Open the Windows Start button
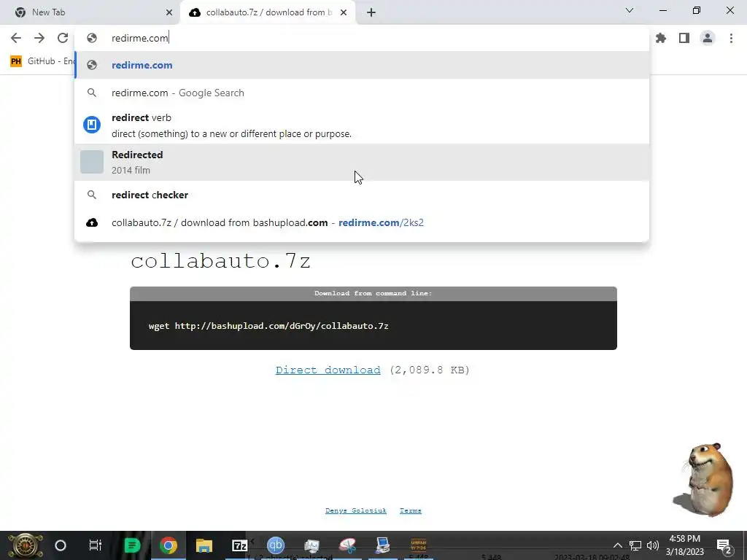Image resolution: width=747 pixels, height=560 pixels. click(26, 545)
